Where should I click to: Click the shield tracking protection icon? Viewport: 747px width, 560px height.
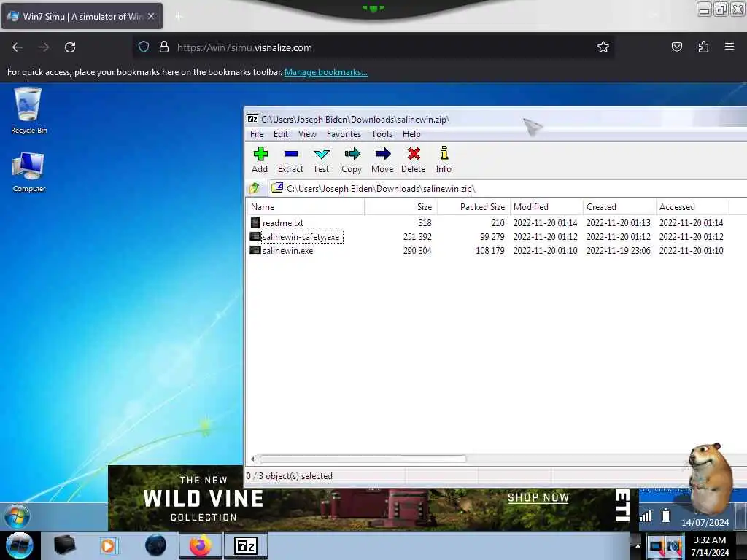(144, 47)
